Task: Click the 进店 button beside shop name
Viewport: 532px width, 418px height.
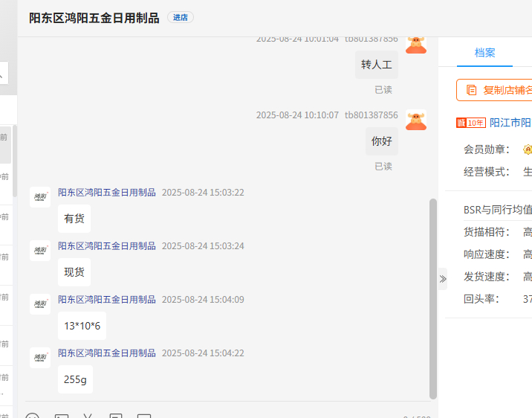Action: (181, 18)
